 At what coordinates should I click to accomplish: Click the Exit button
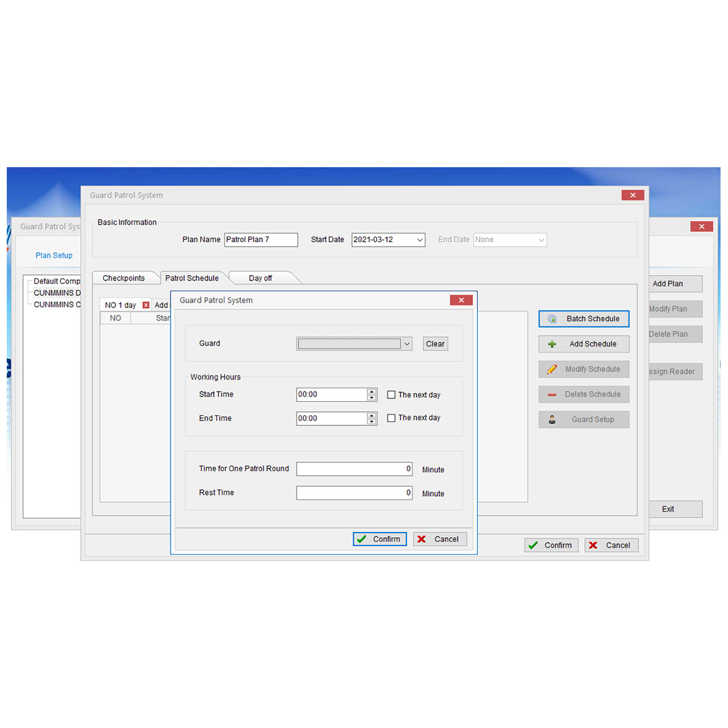(667, 509)
